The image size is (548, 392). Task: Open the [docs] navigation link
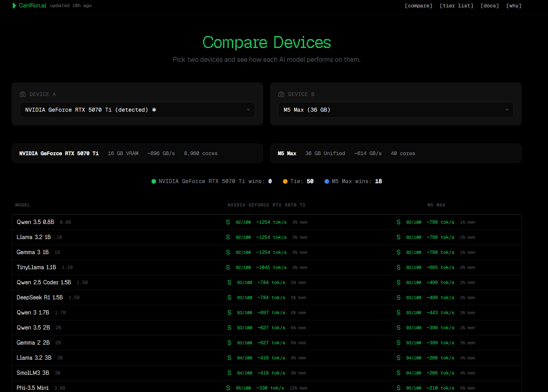(x=490, y=6)
